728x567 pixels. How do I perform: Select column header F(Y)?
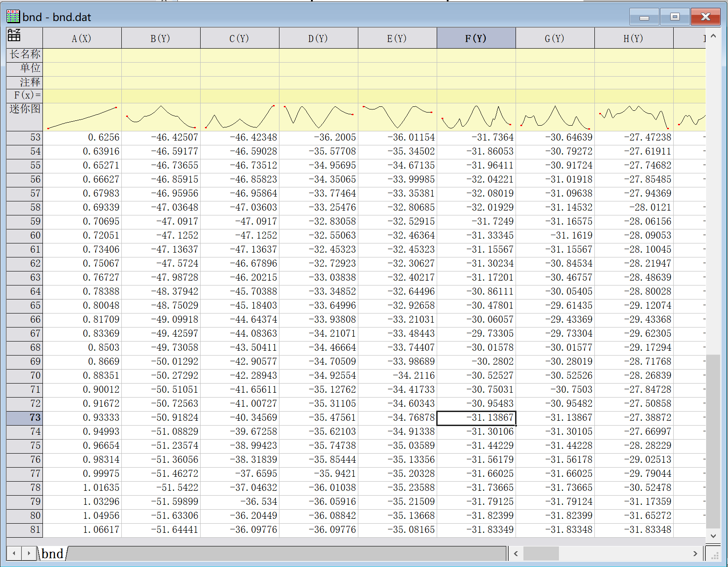(476, 39)
